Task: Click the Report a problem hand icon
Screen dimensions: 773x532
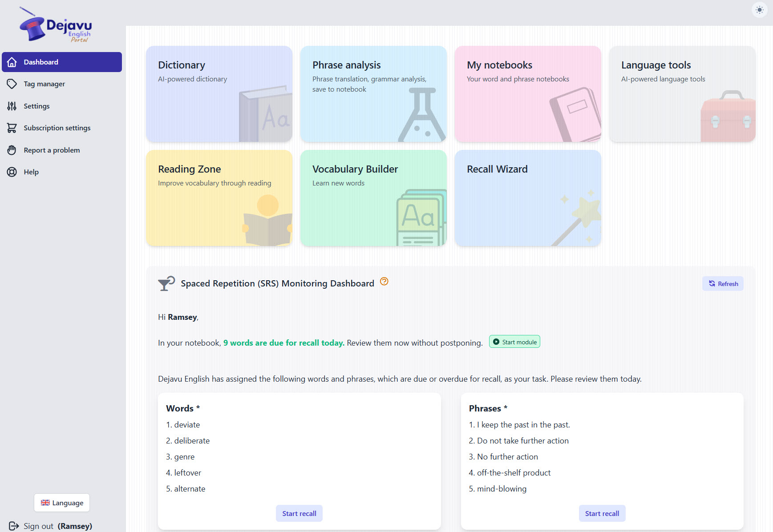Action: tap(12, 150)
